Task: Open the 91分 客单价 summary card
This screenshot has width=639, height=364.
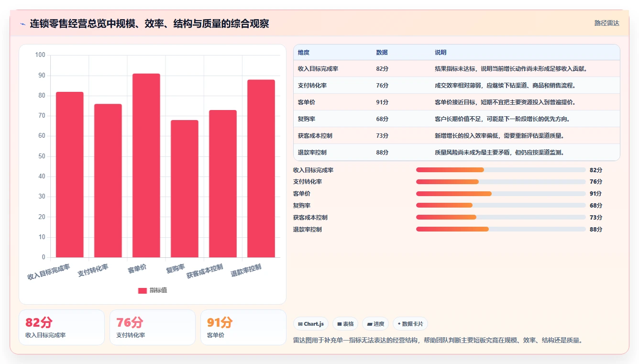Action: point(243,327)
